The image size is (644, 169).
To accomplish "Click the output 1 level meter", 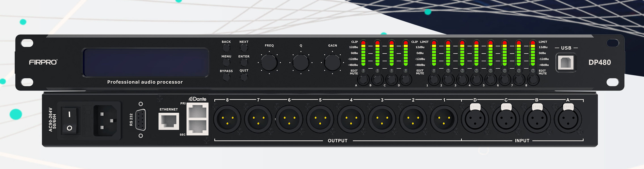I will point(434,53).
